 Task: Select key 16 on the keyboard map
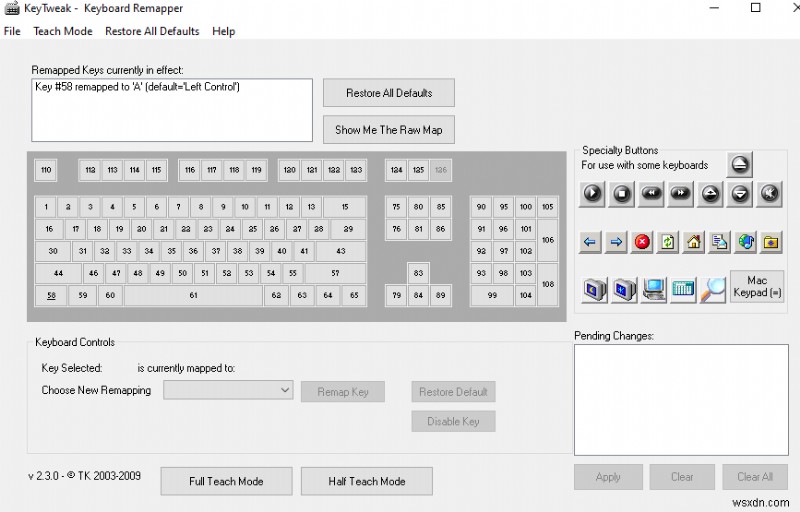[49, 229]
